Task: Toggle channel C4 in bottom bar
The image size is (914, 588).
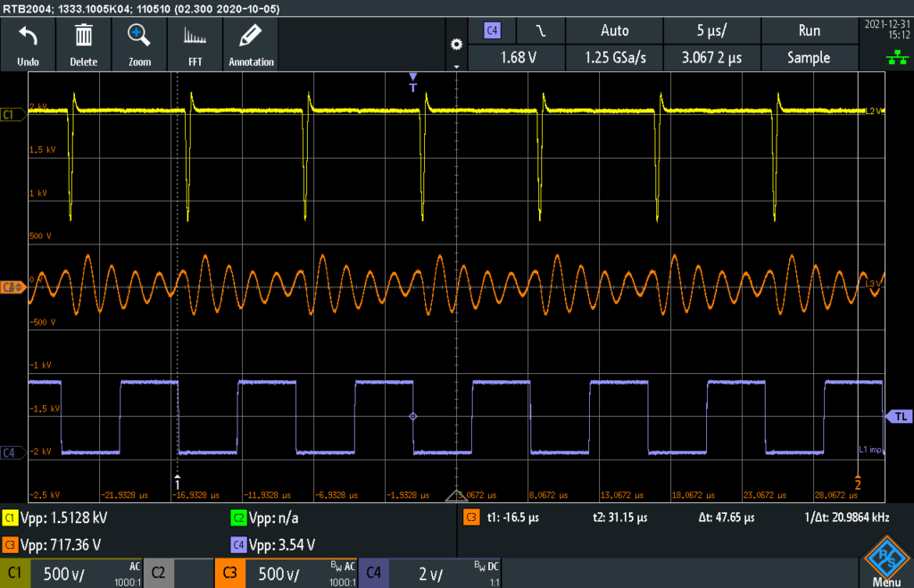Action: pos(373,574)
